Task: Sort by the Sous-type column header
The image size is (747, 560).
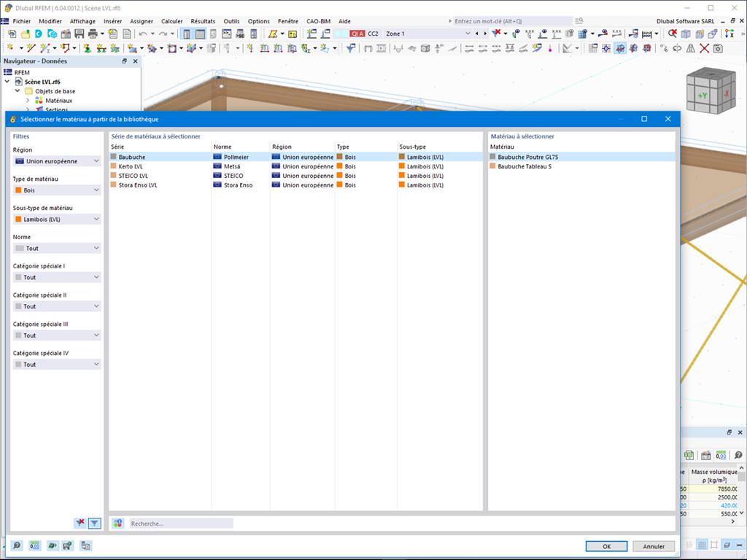Action: point(439,147)
